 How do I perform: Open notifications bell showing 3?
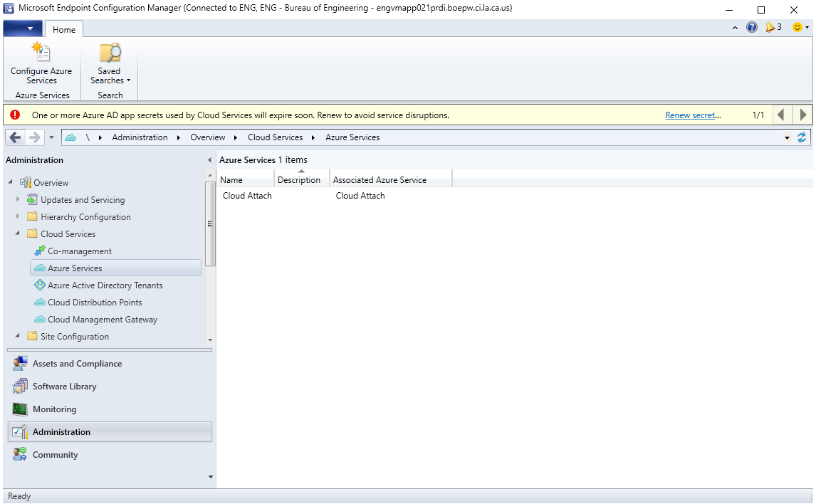[x=773, y=27]
